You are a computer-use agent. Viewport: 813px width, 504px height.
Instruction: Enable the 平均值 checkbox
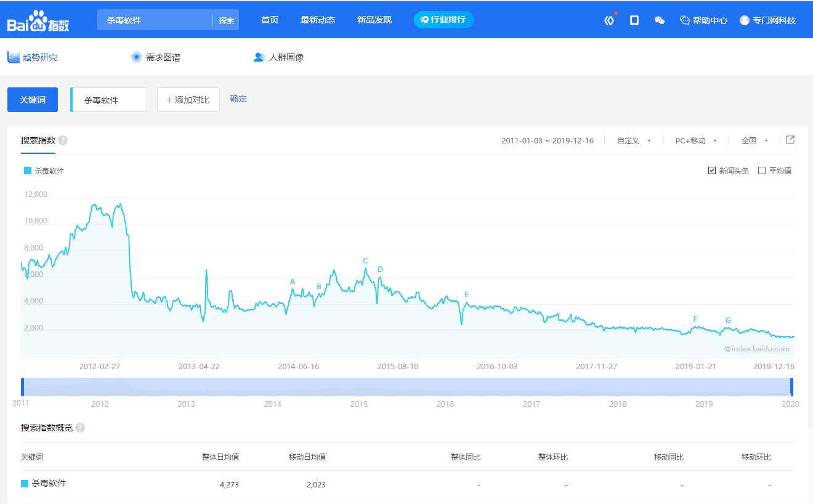pyautogui.click(x=761, y=170)
